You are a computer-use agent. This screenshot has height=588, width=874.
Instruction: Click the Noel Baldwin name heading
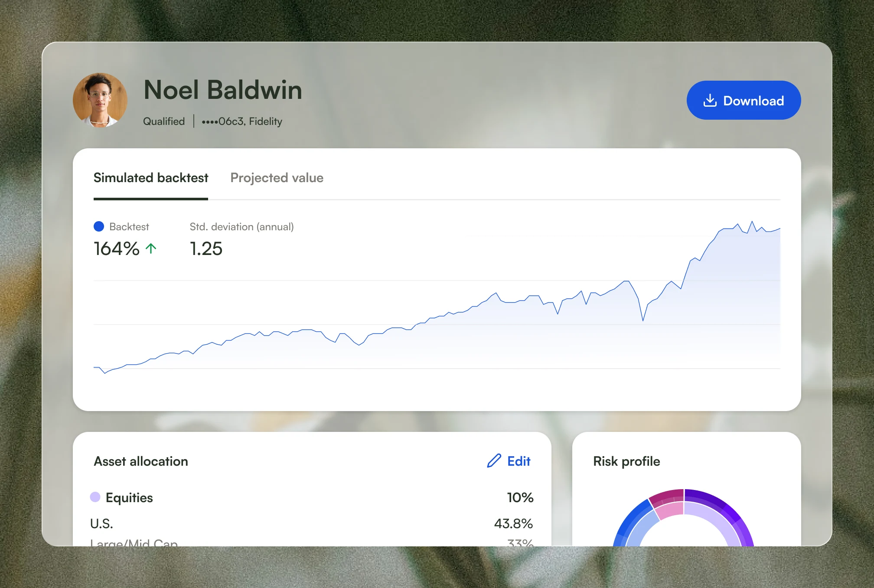point(222,90)
